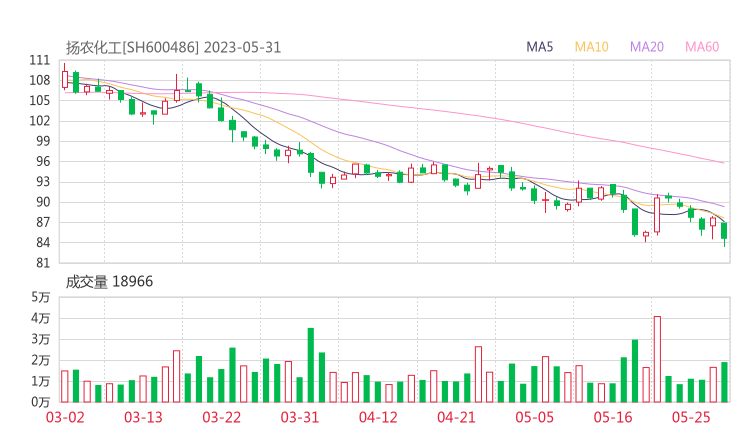Screen dimensions: 740x440
Task: Click the 03-31 date axis label
Action: coord(300,417)
